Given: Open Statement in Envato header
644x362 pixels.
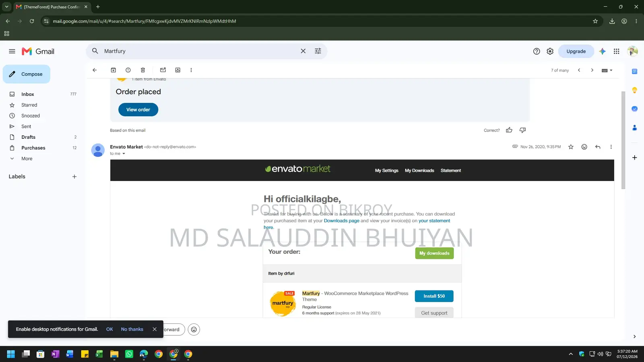Looking at the screenshot, I should coord(451,171).
